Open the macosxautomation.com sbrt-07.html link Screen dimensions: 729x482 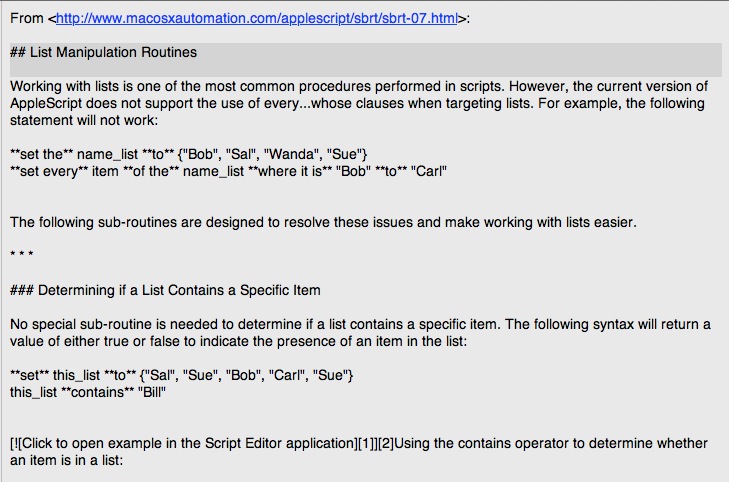257,19
